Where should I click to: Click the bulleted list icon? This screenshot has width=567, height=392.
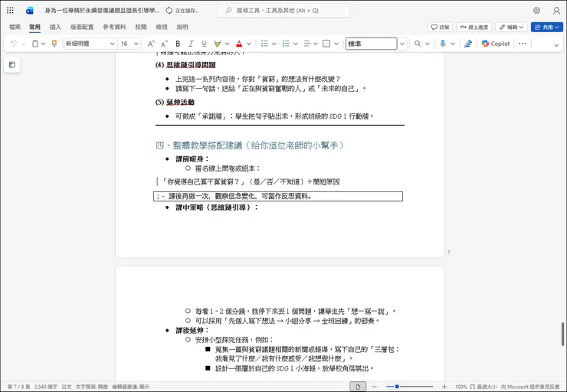pos(264,44)
